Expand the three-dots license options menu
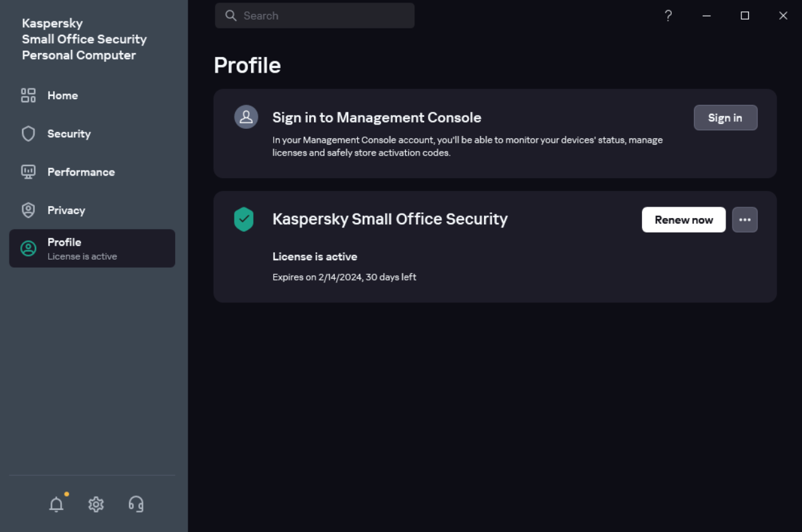Viewport: 802px width, 532px height. [744, 220]
